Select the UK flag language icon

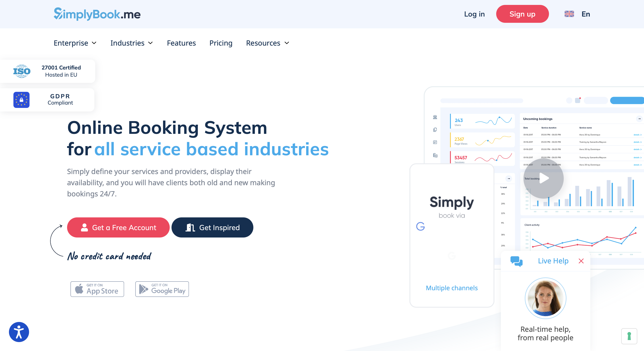coord(569,14)
